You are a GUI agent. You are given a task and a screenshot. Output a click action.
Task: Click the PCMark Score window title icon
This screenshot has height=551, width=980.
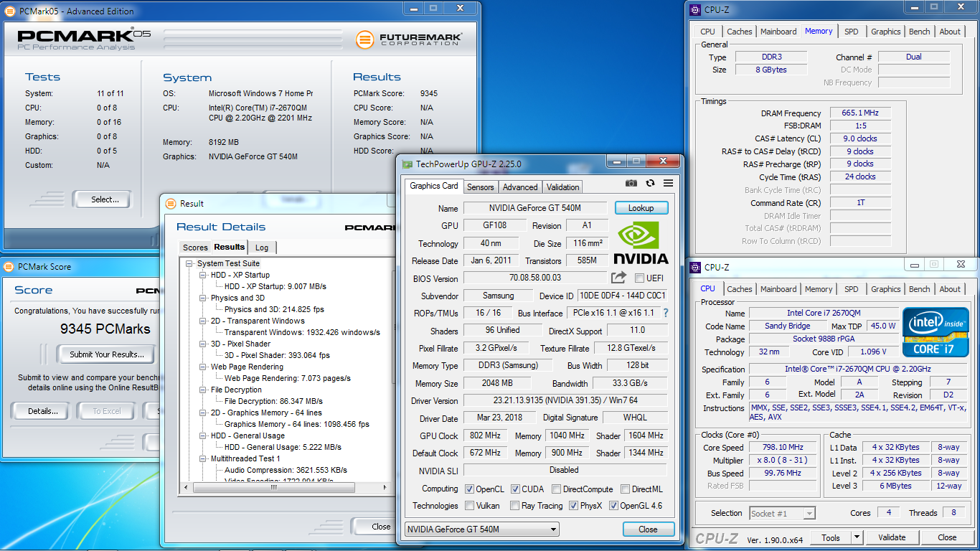(x=9, y=267)
